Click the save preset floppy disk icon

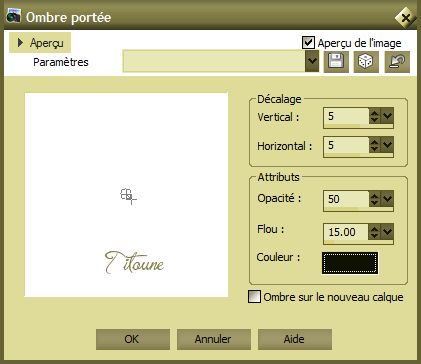coord(336,62)
